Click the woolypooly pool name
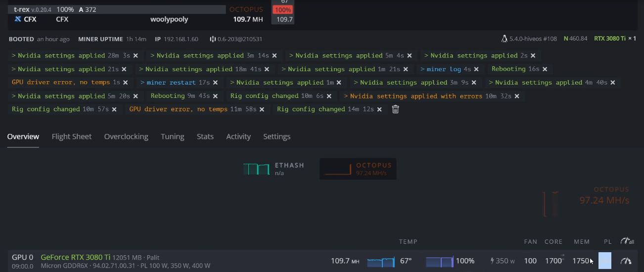This screenshot has height=272, width=644. click(x=169, y=19)
